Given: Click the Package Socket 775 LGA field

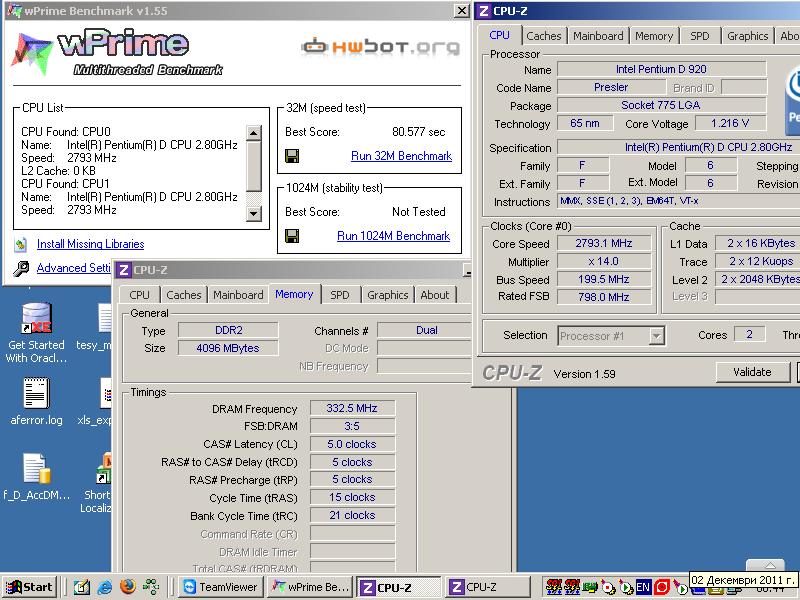Looking at the screenshot, I should (x=661, y=105).
